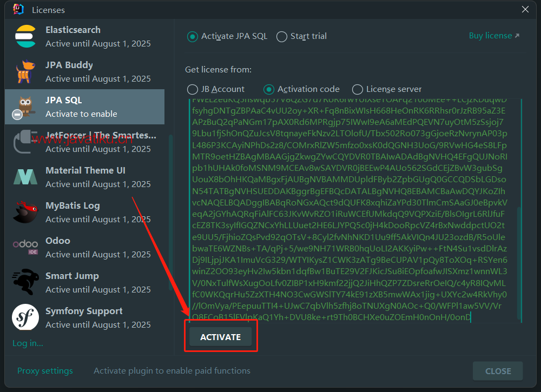Select Smart Jump list entry
The width and height of the screenshot is (541, 392).
pos(84,283)
